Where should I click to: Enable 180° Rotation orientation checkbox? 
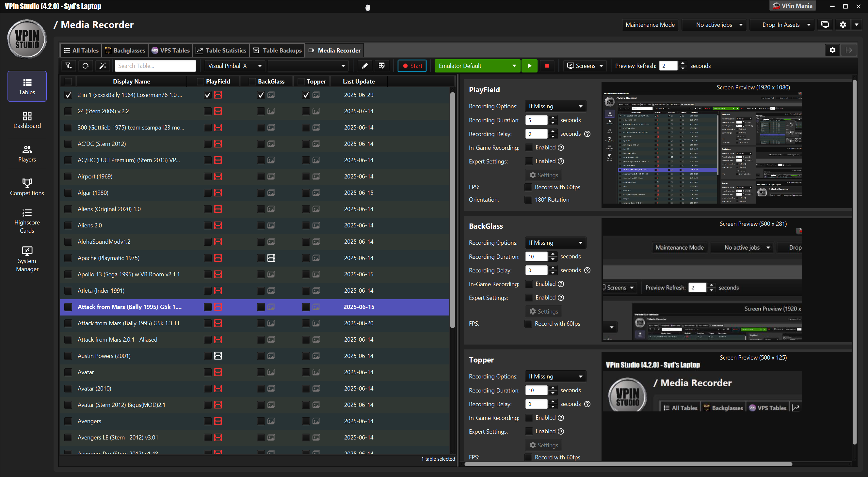529,200
